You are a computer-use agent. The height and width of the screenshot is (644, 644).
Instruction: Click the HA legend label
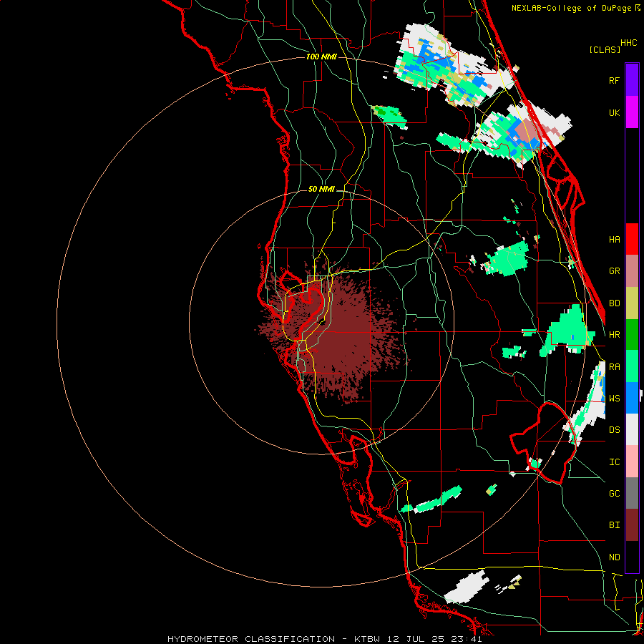pos(615,240)
